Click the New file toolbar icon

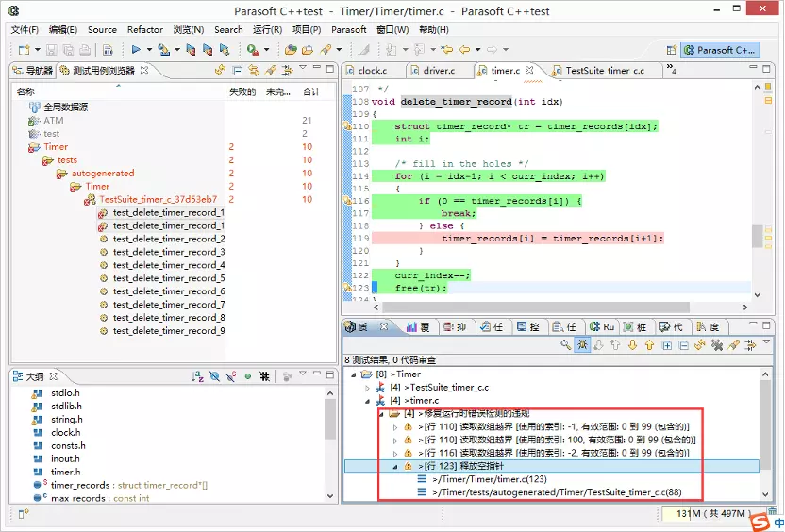tap(24, 50)
